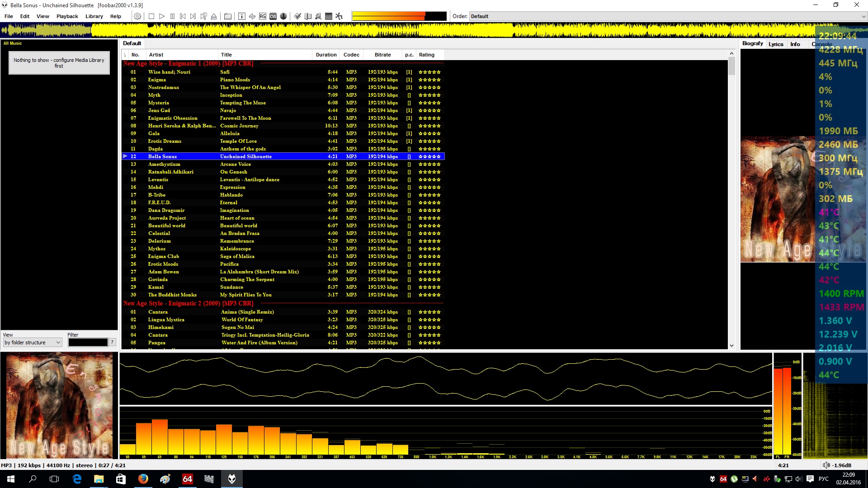Click the properties info icon
Viewport: 868px width, 488px height.
(241, 16)
